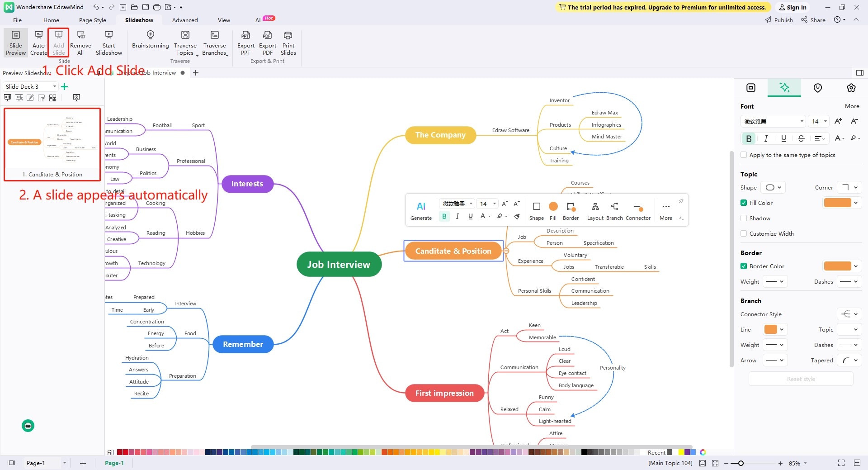
Task: Click the Publish button
Action: tap(779, 20)
